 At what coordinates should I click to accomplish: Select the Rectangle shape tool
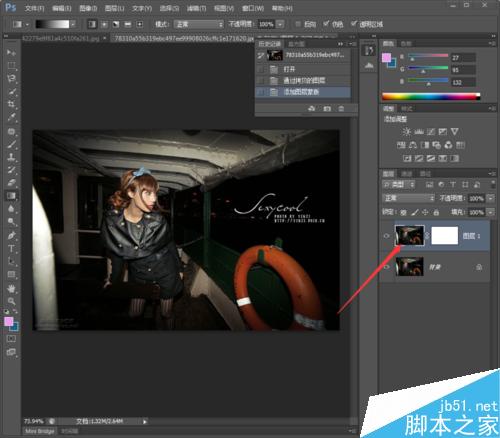pos(11,274)
